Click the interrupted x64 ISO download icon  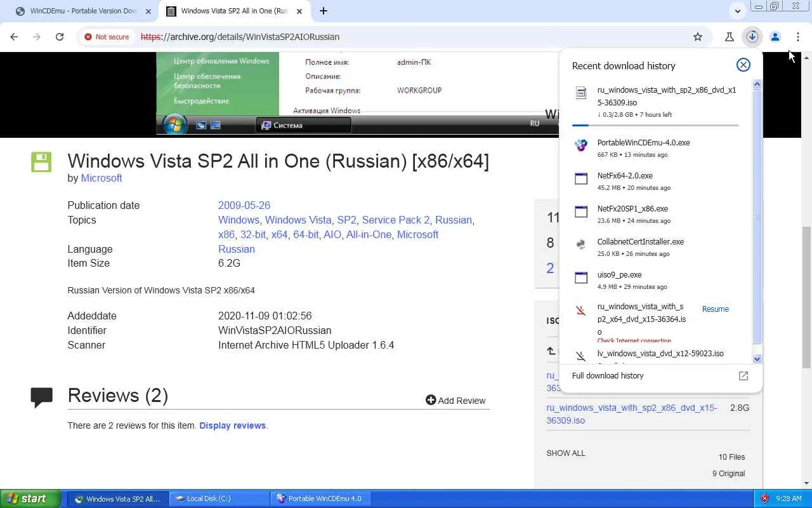coord(581,311)
